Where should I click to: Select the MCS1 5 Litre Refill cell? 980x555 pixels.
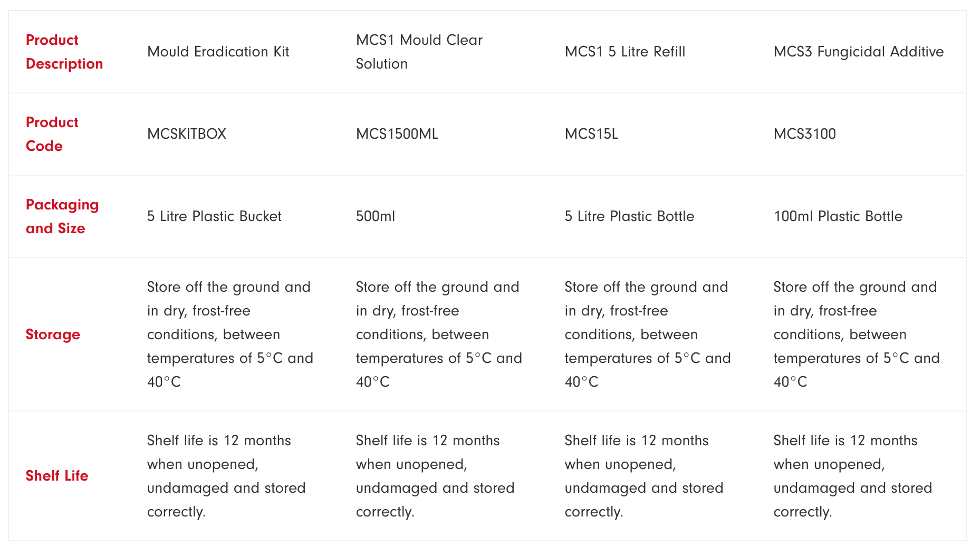click(624, 52)
